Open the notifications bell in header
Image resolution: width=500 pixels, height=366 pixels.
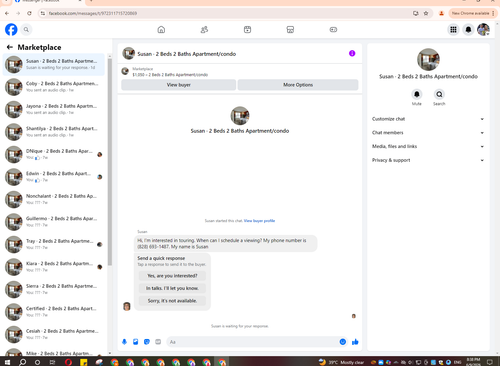pos(468,30)
